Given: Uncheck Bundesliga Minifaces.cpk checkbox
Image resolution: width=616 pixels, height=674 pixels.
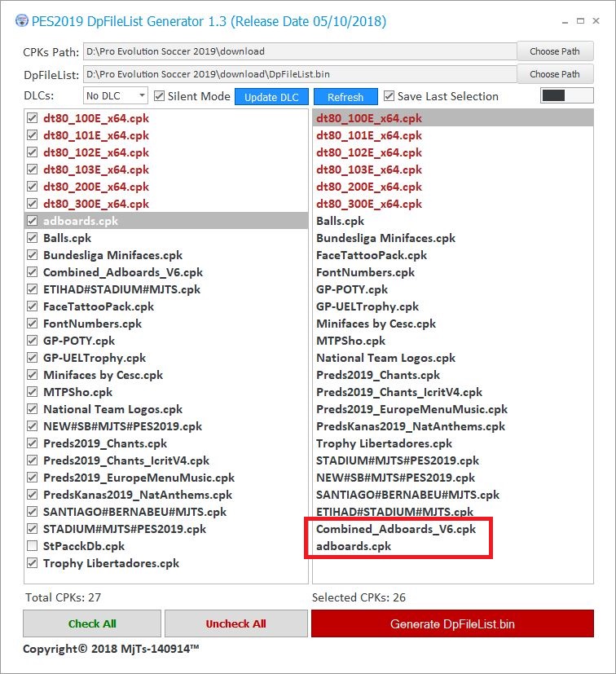Looking at the screenshot, I should point(33,255).
